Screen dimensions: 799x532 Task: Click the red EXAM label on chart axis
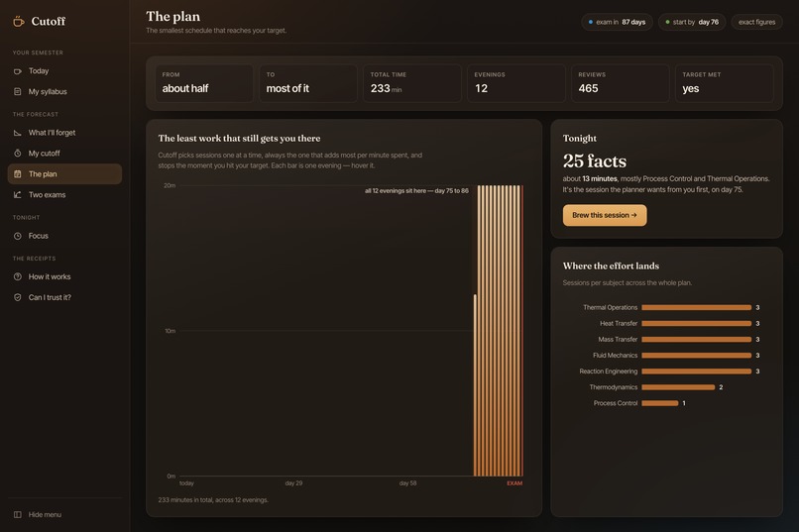[x=514, y=483]
